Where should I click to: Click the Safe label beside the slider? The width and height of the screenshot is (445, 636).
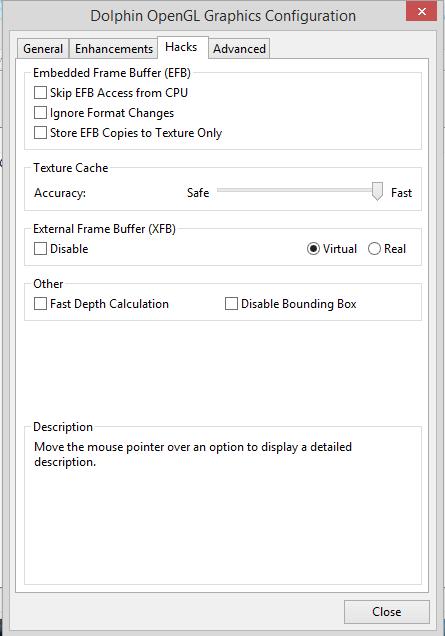pyautogui.click(x=198, y=193)
